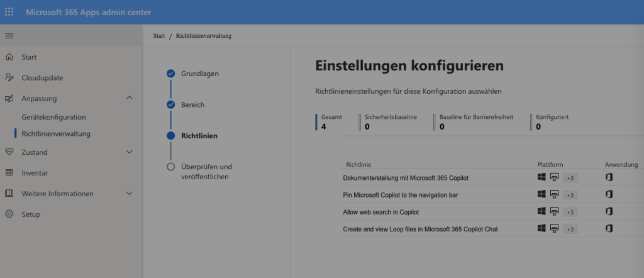This screenshot has height=278, width=644.
Task: Click the Anpassung sidebar icon
Action: coord(9,99)
